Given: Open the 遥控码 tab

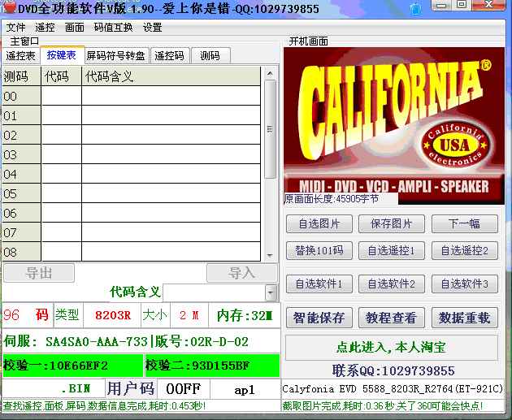Looking at the screenshot, I should 169,56.
